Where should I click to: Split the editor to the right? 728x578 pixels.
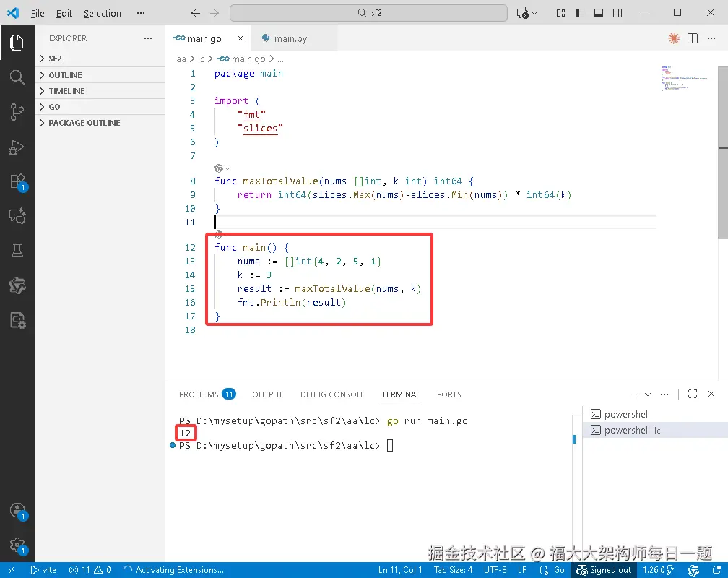[693, 38]
